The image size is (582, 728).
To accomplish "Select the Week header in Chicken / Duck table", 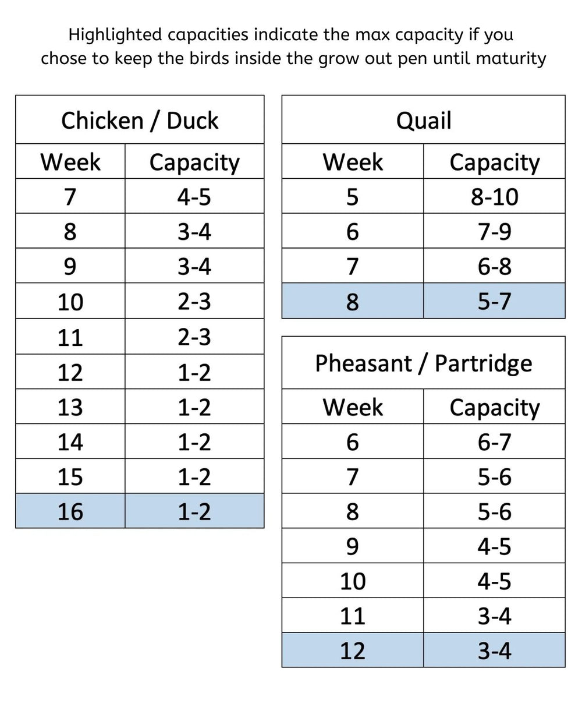I will (x=70, y=162).
